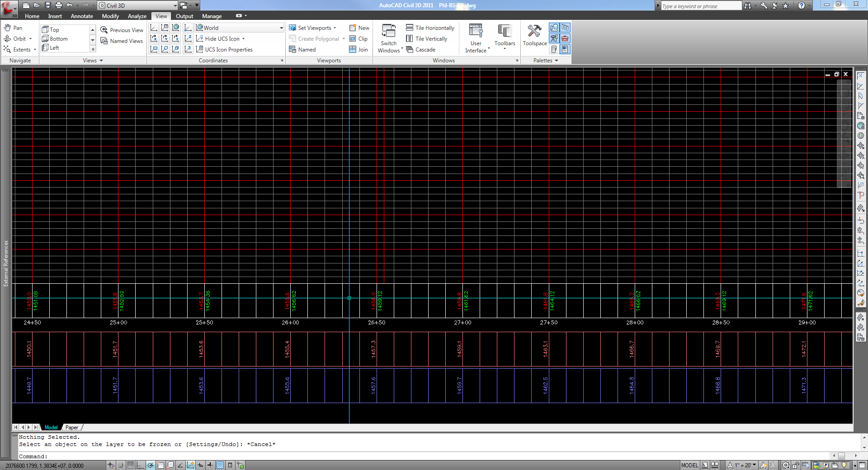The image size is (868, 470).
Task: Click the Workspace Switching gear icon
Action: click(786, 465)
